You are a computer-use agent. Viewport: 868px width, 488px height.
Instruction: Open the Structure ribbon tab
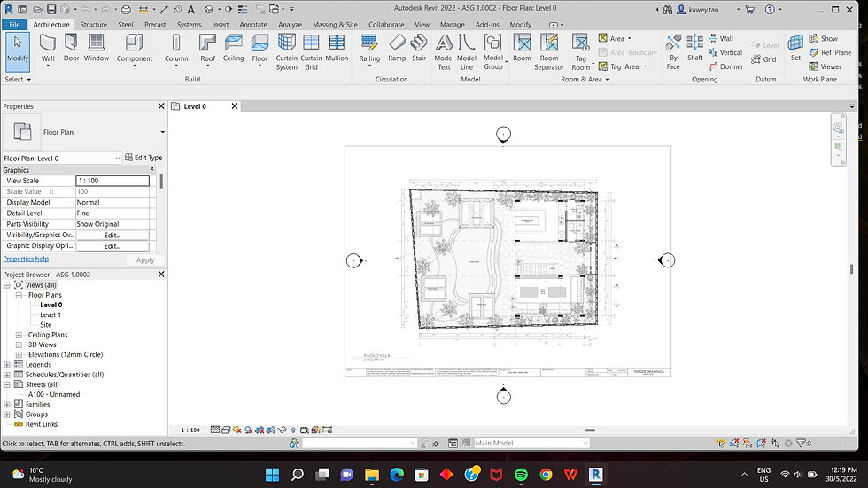tap(94, 24)
